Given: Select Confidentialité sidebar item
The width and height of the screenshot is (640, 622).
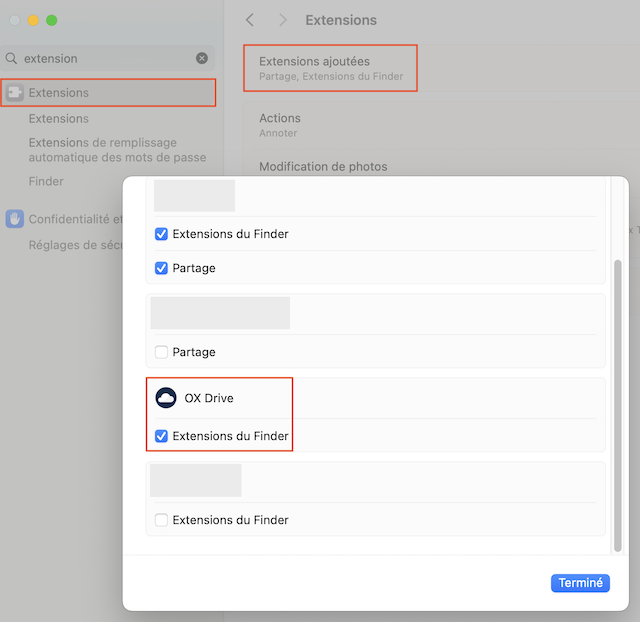Looking at the screenshot, I should tap(64, 219).
